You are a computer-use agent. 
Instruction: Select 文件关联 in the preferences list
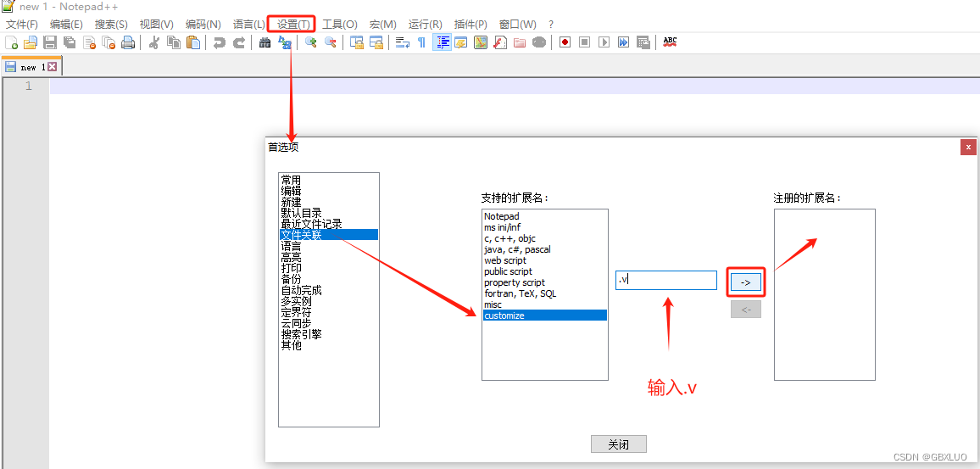[x=329, y=234]
